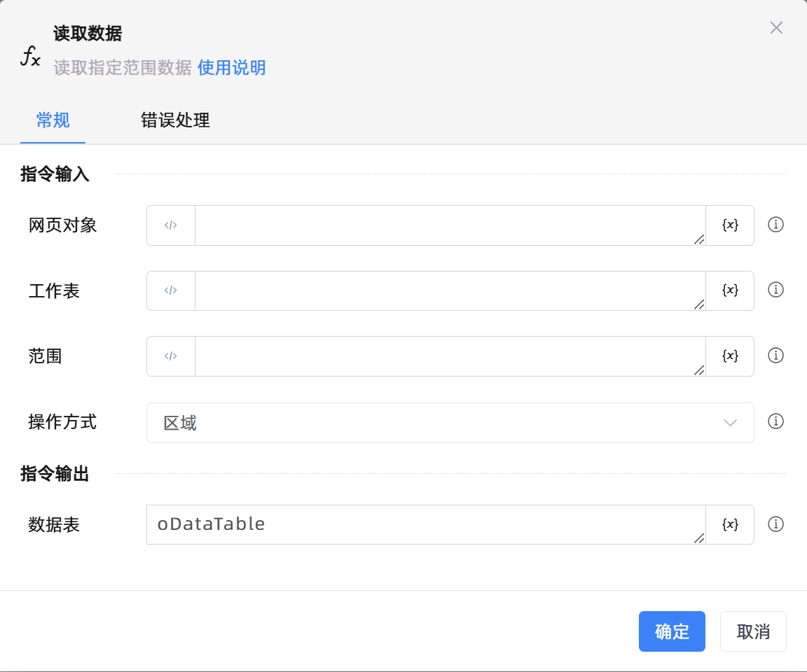This screenshot has height=672, width=807.
Task: Click the info icon beside 范围
Action: pos(775,356)
